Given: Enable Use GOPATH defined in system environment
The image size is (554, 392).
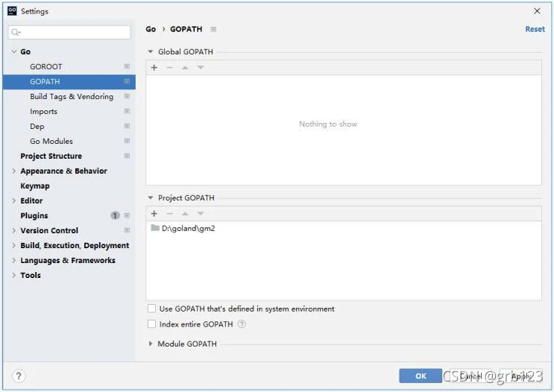Looking at the screenshot, I should 151,309.
